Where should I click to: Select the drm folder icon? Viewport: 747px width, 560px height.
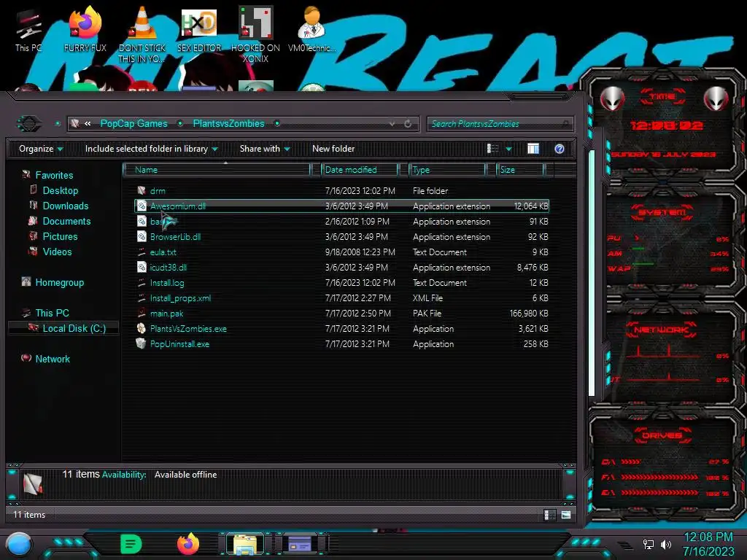tap(142, 191)
